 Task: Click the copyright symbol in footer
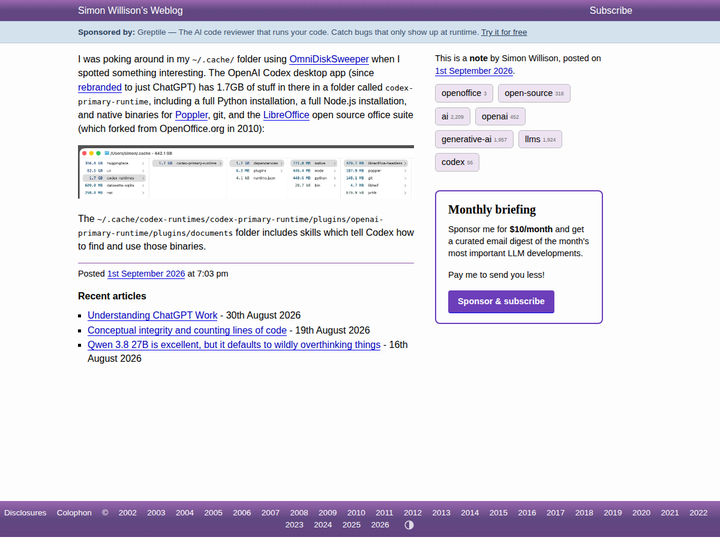tap(105, 513)
